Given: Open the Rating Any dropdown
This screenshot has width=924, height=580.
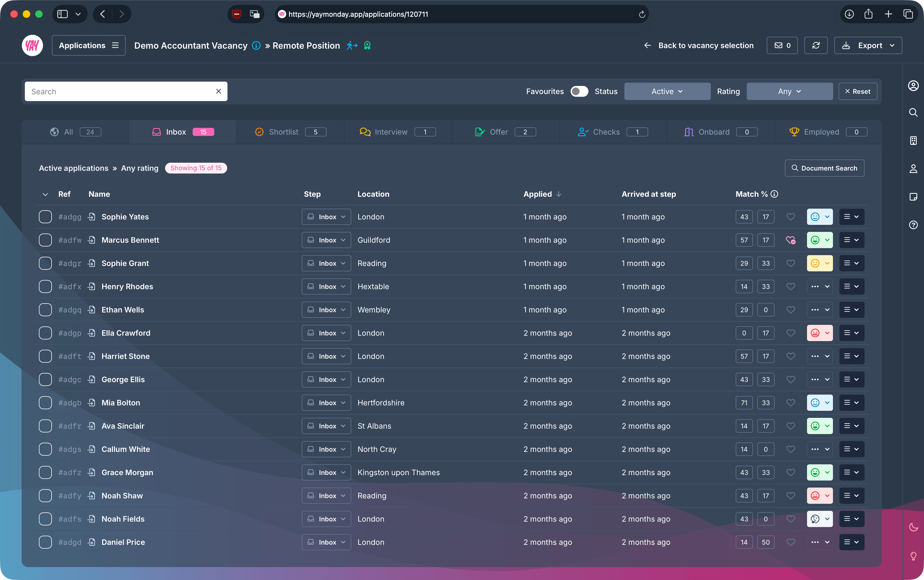Looking at the screenshot, I should tap(789, 91).
